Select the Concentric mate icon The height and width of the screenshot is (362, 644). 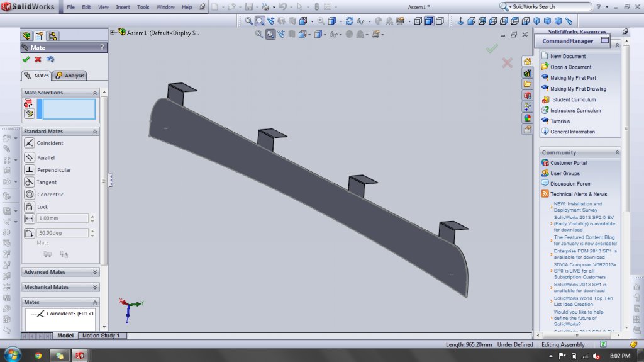[x=29, y=194]
